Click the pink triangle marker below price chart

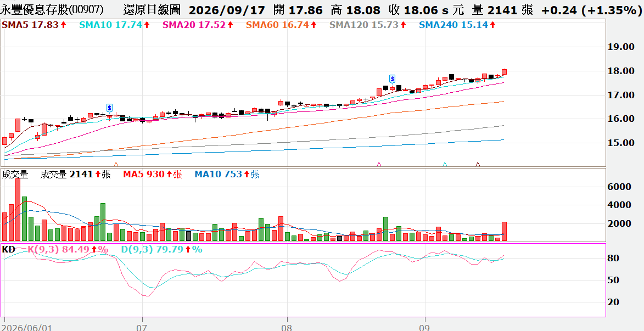pyautogui.click(x=379, y=164)
